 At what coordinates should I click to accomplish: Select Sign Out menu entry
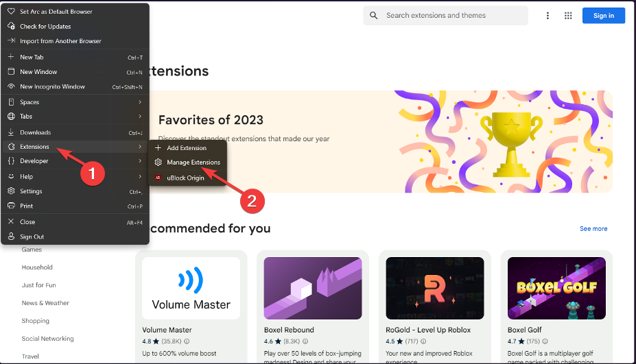click(x=75, y=236)
